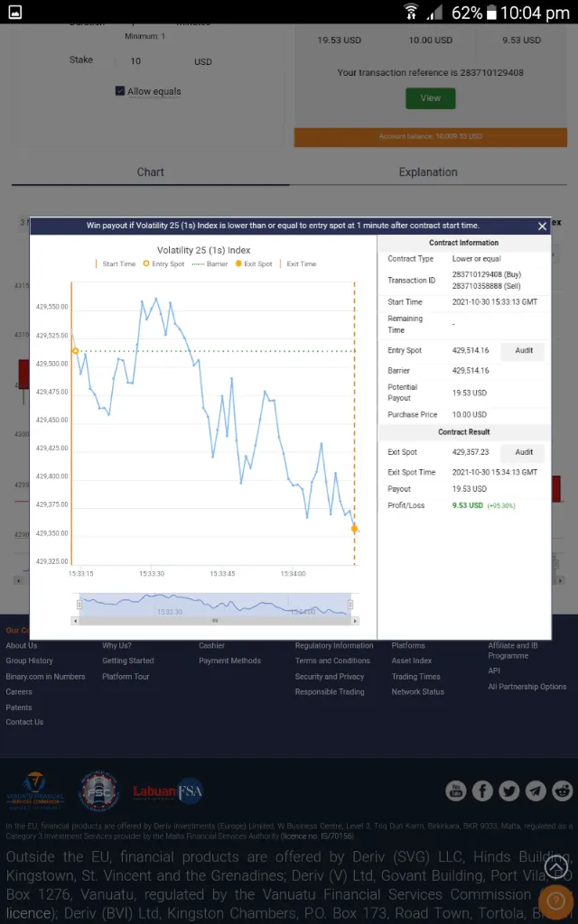Open the Platforms footer link

(408, 646)
